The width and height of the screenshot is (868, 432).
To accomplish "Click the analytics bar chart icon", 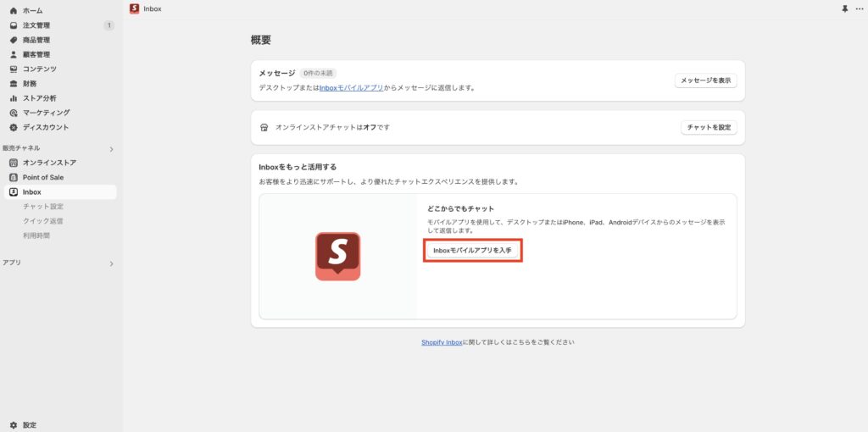I will 14,98.
